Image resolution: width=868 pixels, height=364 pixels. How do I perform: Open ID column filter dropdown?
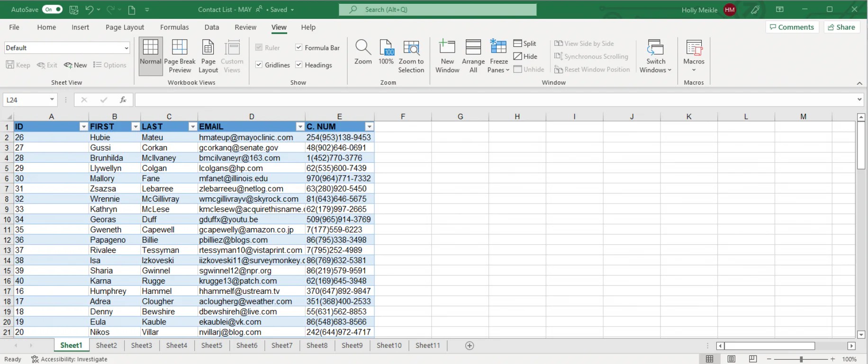tap(83, 127)
